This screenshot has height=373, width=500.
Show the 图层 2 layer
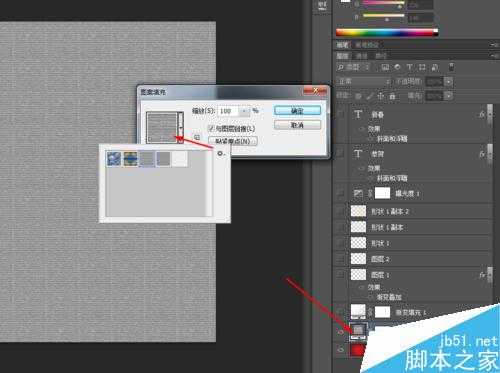[x=341, y=259]
